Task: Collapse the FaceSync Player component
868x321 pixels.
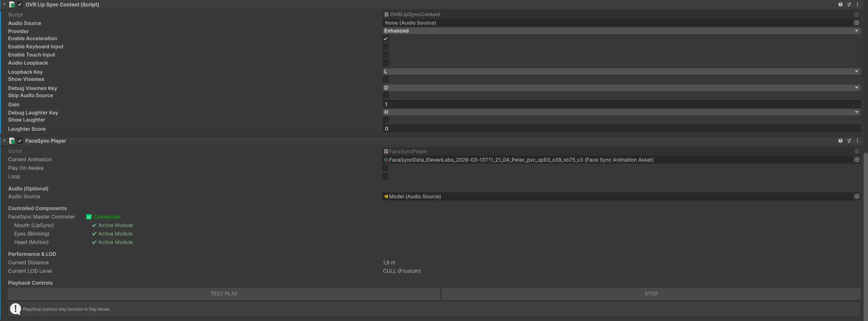Action: [x=4, y=141]
